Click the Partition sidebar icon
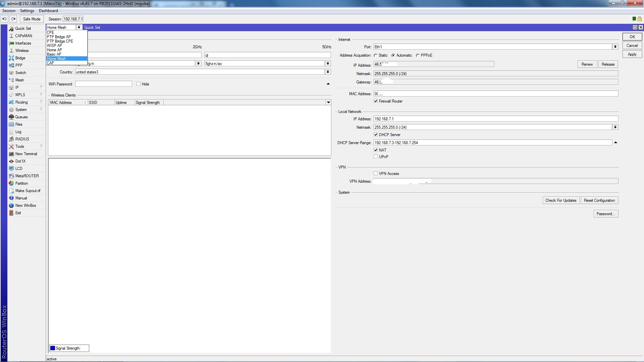This screenshot has width=644, height=362. (11, 183)
